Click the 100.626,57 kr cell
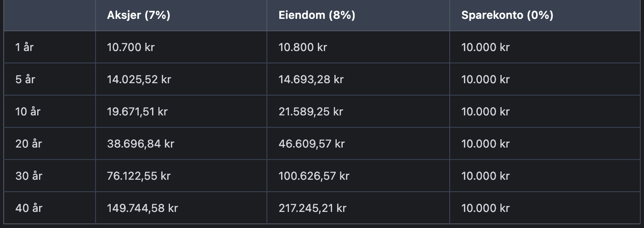The width and height of the screenshot is (644, 228). pyautogui.click(x=314, y=176)
